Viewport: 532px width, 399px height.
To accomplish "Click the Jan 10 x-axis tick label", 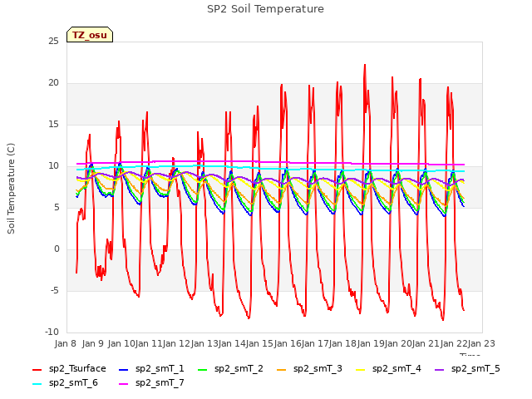I will 121,343.
